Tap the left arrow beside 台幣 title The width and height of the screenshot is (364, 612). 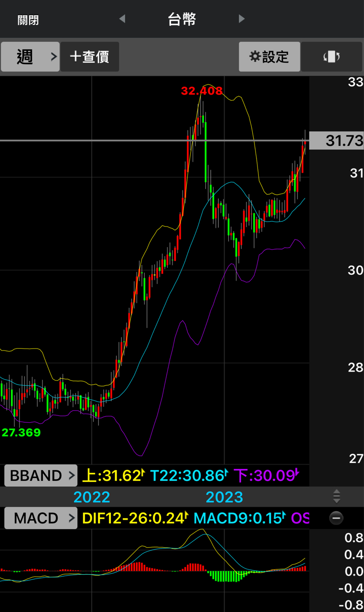(122, 19)
